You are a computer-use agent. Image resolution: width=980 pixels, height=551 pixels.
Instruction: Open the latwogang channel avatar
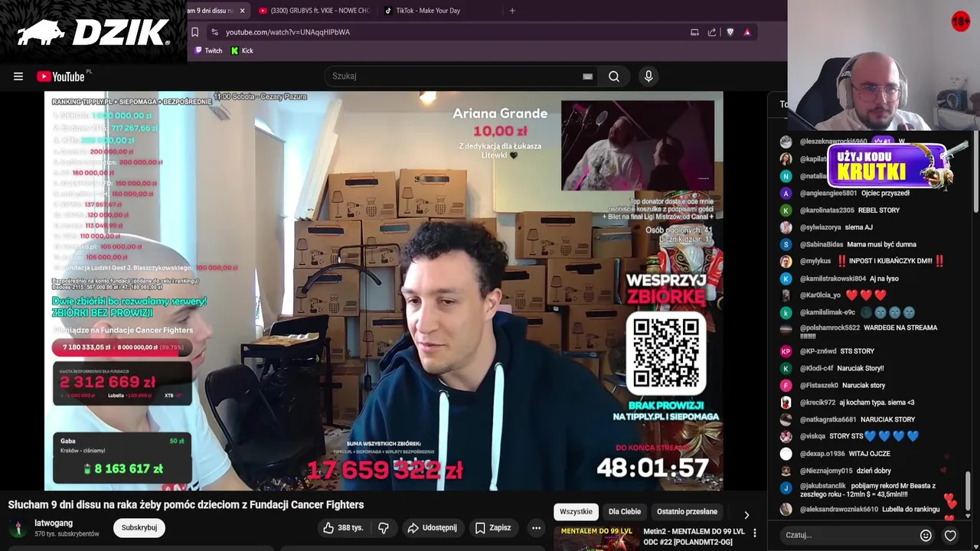(17, 528)
